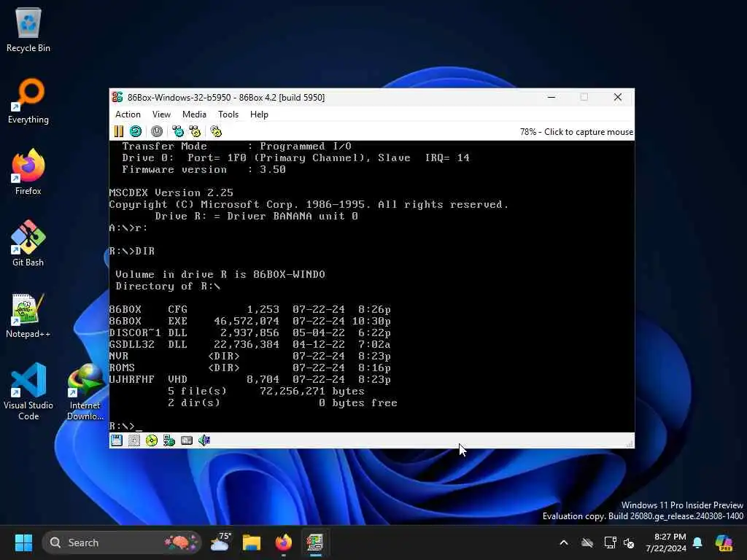Click 'Volume in drive R is 86BOX-WINDO' line
Viewport: 747px width, 560px height.
(220, 274)
